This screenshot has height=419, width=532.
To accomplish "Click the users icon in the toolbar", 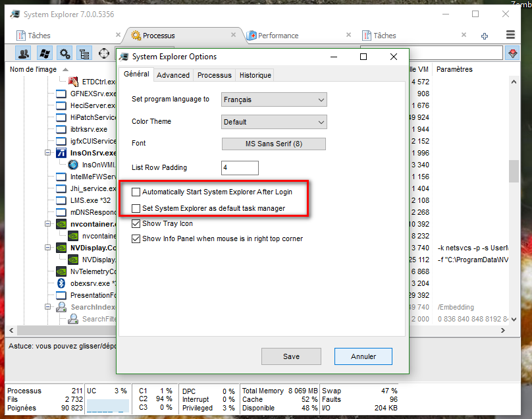I will click(x=24, y=53).
